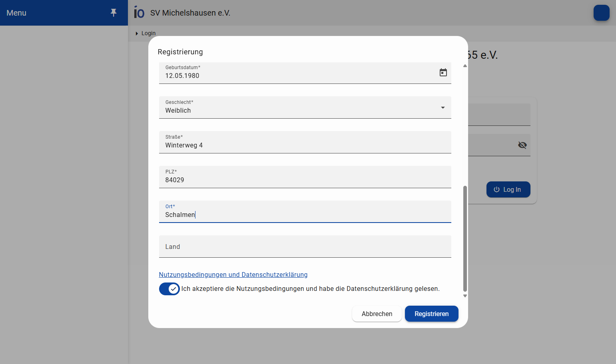Open the blue profile button in the top-right corner

coord(601,13)
